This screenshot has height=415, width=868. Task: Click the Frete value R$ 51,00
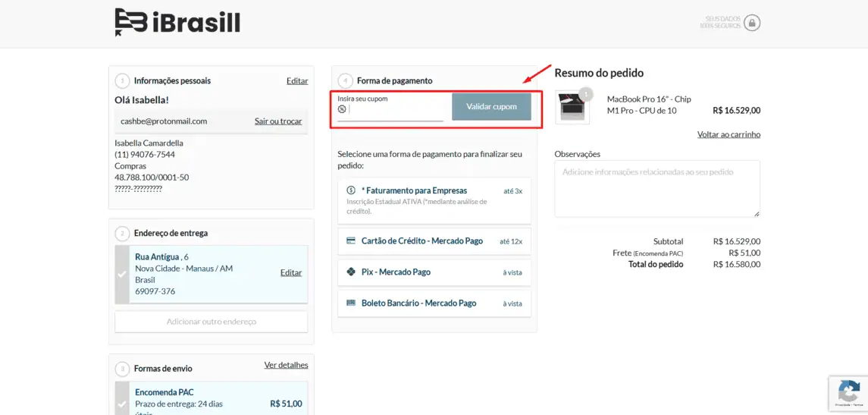pyautogui.click(x=745, y=253)
